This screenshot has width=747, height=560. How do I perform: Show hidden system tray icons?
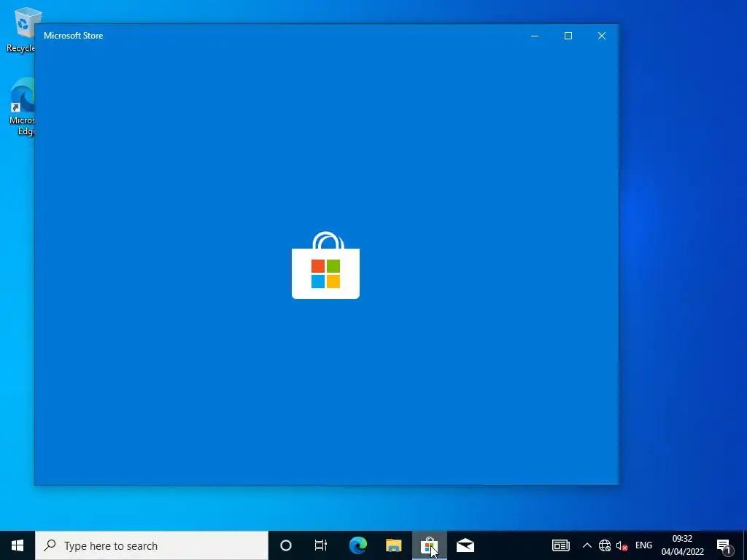click(x=587, y=545)
